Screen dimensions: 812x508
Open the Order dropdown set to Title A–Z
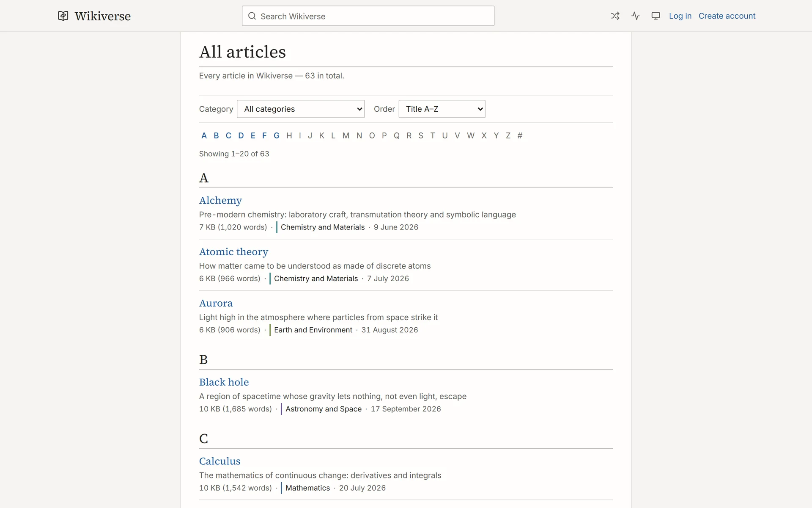pos(442,109)
